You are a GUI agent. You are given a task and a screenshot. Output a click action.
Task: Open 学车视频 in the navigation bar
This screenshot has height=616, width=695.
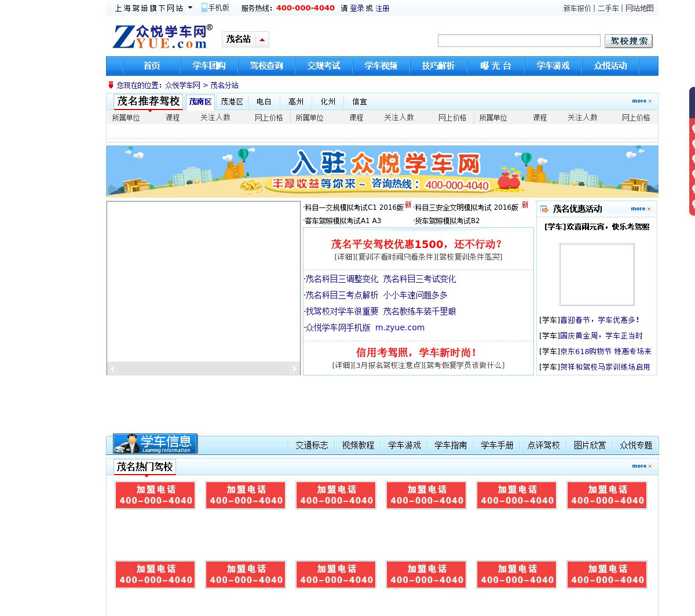pos(381,66)
